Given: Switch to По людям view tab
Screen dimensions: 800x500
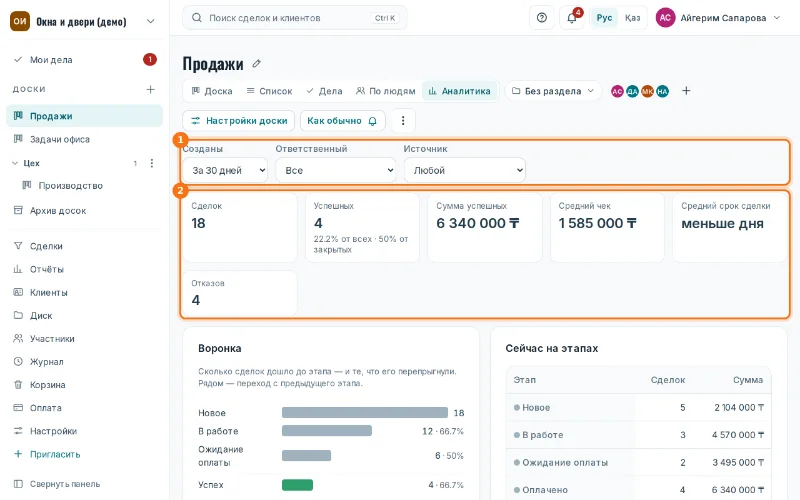Looking at the screenshot, I should point(386,91).
